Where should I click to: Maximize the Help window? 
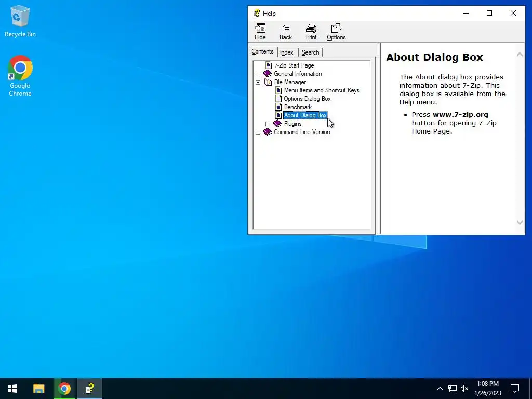(x=489, y=13)
